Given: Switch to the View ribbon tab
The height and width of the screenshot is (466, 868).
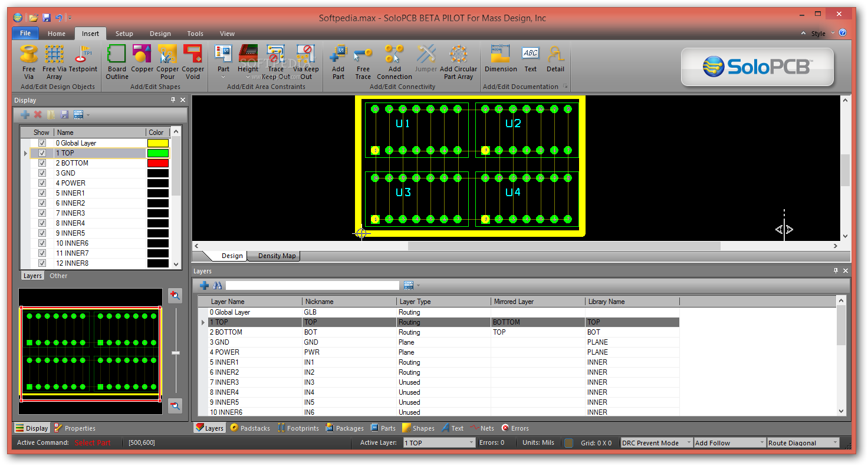Looking at the screenshot, I should point(227,34).
